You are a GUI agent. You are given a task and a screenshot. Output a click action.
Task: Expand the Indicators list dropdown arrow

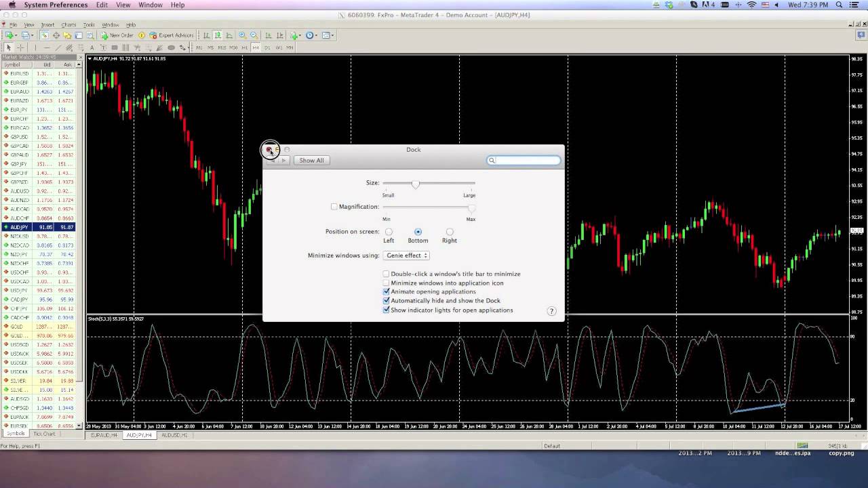pyautogui.click(x=300, y=35)
